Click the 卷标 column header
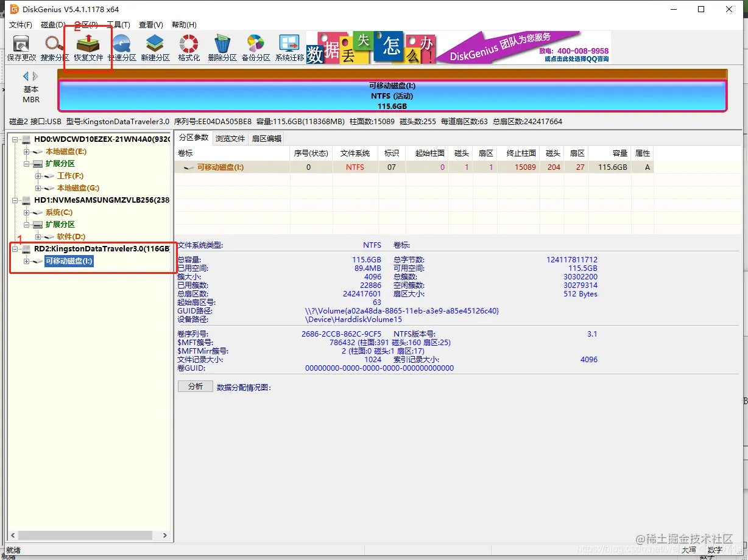748x560 pixels. point(232,153)
